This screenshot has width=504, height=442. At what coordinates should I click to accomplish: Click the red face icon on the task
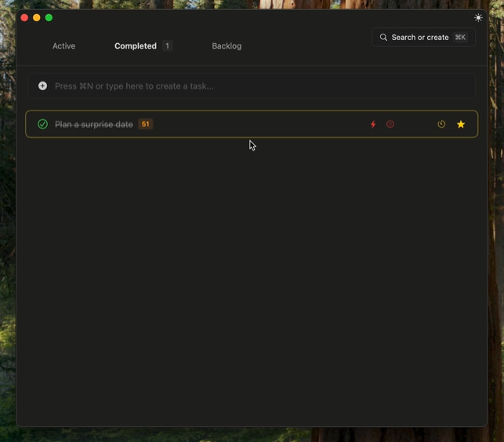pyautogui.click(x=390, y=124)
